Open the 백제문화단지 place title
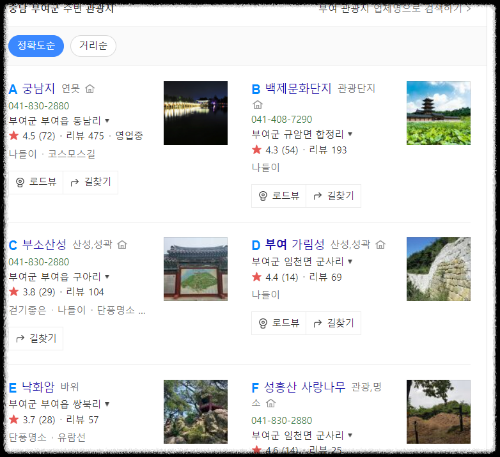The width and height of the screenshot is (500, 457). coord(298,89)
